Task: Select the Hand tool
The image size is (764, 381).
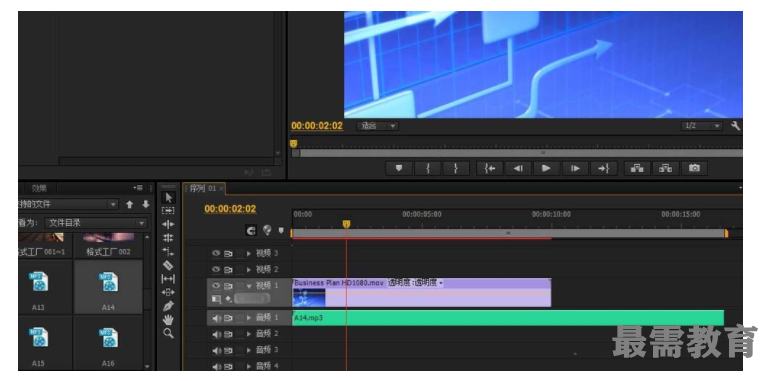Action: click(x=168, y=320)
